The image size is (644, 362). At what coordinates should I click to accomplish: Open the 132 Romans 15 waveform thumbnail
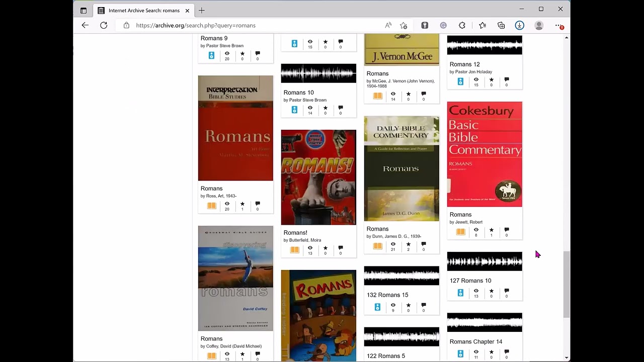(401, 276)
